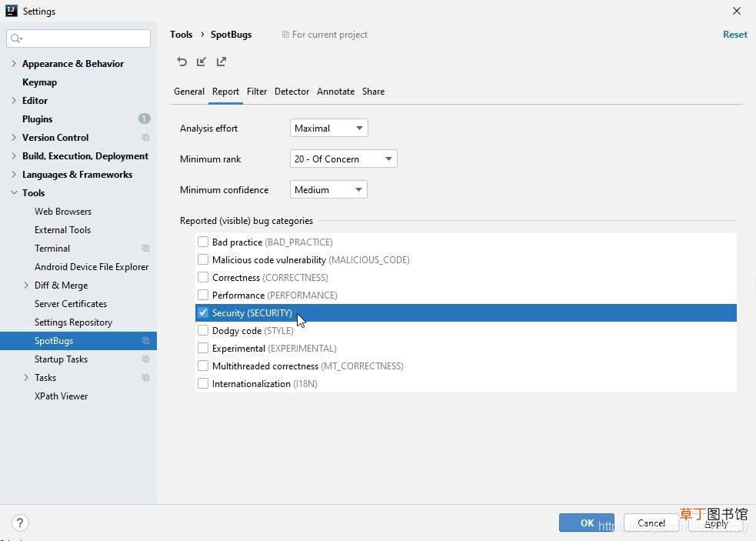Switch to the Share tab
Image resolution: width=756 pixels, height=541 pixels.
[373, 92]
